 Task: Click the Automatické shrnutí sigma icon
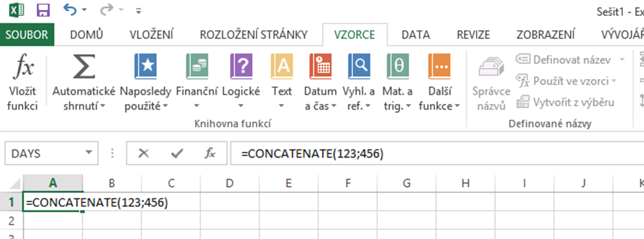pos(84,67)
